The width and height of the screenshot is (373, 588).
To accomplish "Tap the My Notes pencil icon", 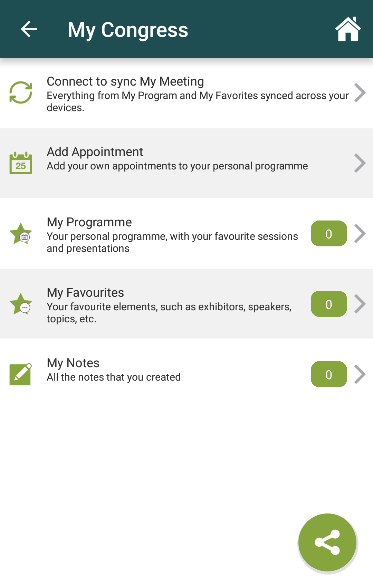I will point(21,374).
